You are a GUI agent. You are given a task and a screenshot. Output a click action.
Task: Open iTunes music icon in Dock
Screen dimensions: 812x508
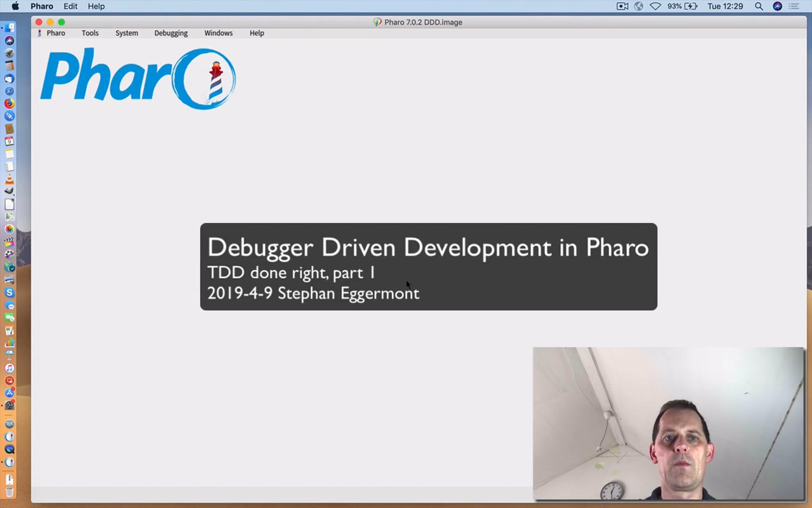tap(9, 368)
